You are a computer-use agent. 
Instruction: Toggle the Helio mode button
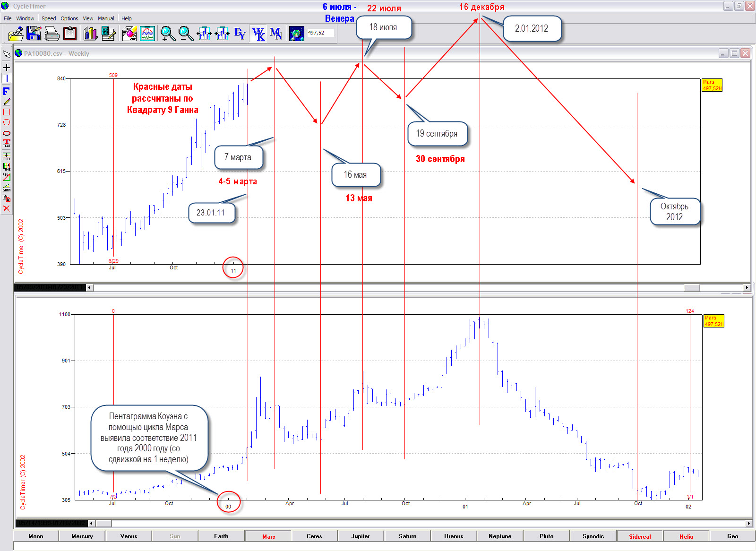coord(686,536)
